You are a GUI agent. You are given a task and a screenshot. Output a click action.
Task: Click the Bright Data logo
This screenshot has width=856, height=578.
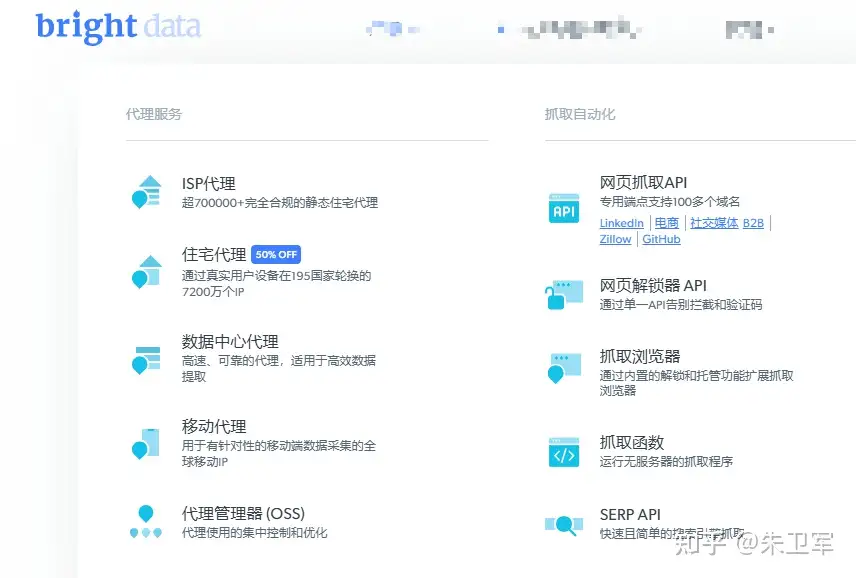[118, 26]
